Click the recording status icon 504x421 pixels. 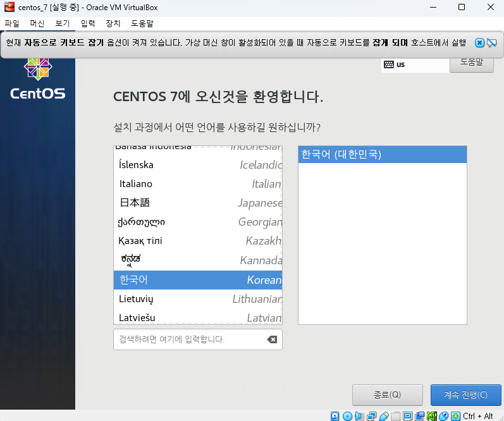point(419,416)
